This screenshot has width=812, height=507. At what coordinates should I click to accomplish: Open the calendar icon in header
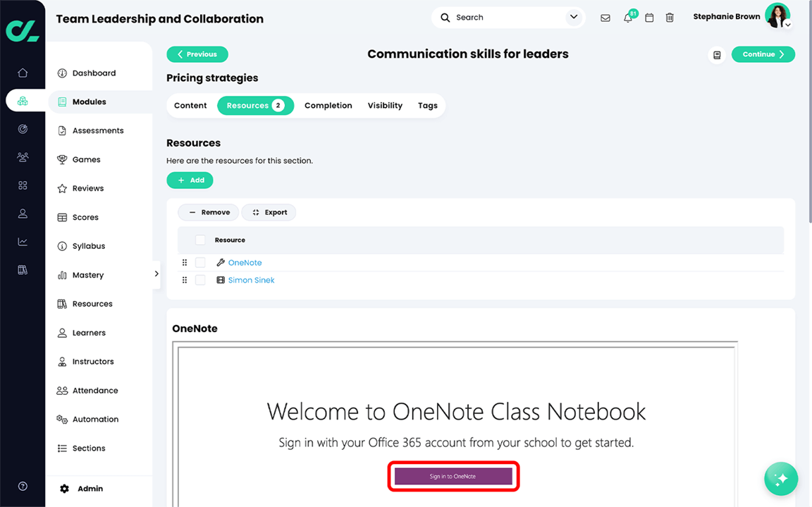[x=649, y=18]
